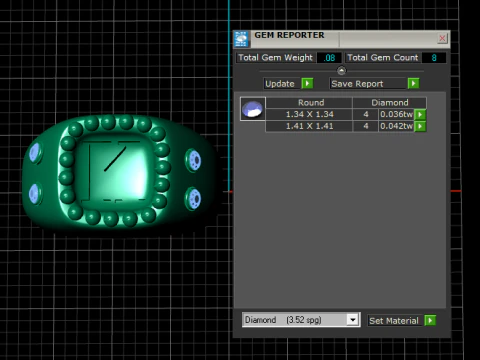This screenshot has height=360, width=480.
Task: Click the Update label
Action: coord(280,84)
